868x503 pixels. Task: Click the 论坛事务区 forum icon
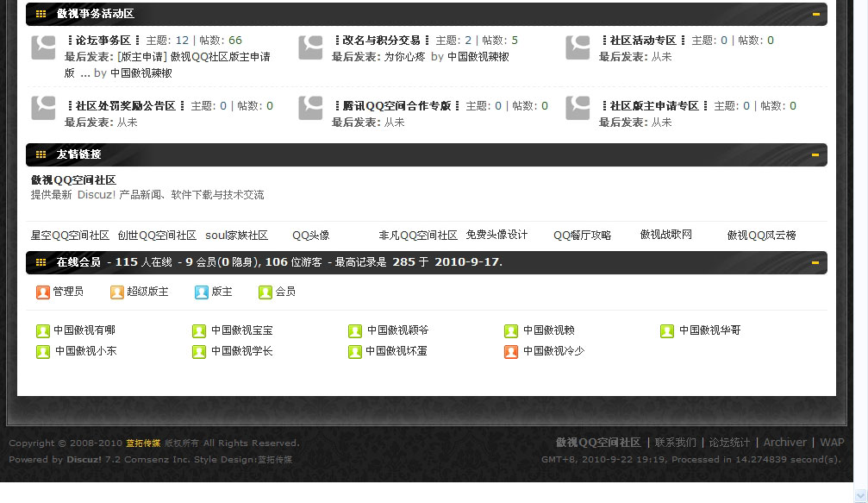(43, 47)
